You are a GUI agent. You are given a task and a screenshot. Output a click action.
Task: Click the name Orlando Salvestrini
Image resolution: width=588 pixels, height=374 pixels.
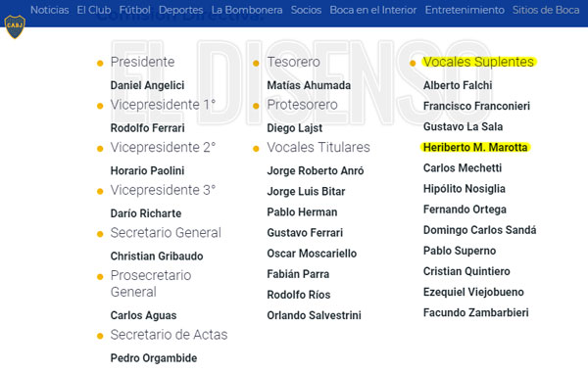coord(314,315)
